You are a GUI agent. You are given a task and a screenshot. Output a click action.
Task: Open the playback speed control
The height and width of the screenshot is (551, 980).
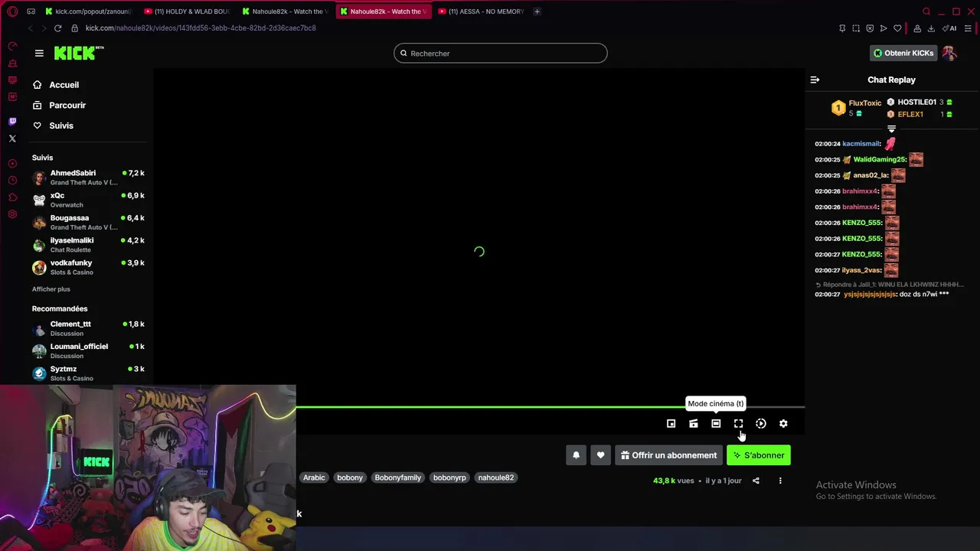tap(761, 423)
